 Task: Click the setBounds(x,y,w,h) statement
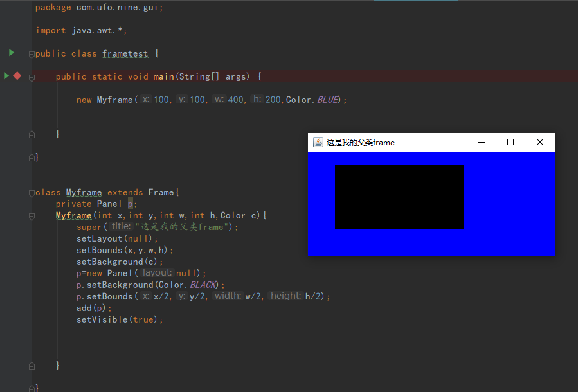pyautogui.click(x=125, y=251)
